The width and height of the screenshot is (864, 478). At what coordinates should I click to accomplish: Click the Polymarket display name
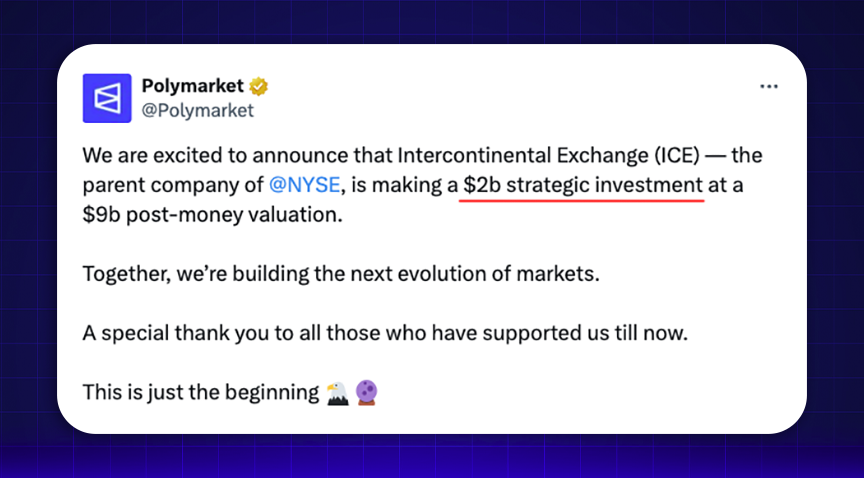(193, 86)
